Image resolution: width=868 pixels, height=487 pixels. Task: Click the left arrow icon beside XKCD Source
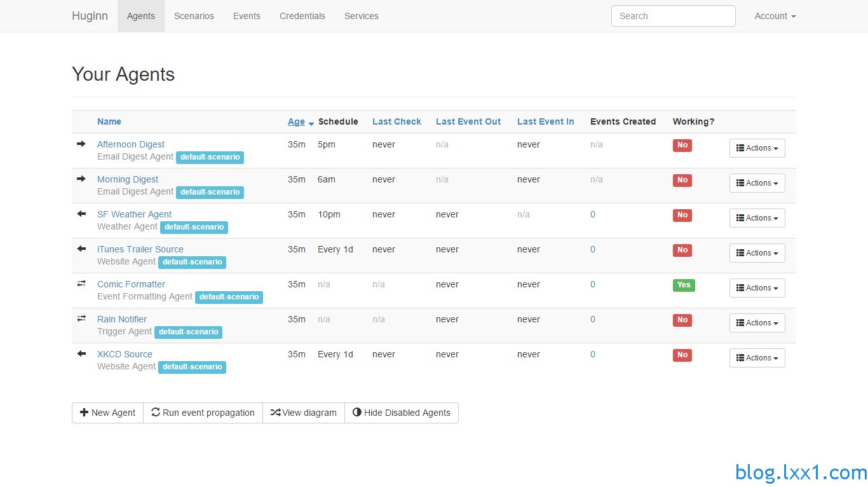[81, 353]
